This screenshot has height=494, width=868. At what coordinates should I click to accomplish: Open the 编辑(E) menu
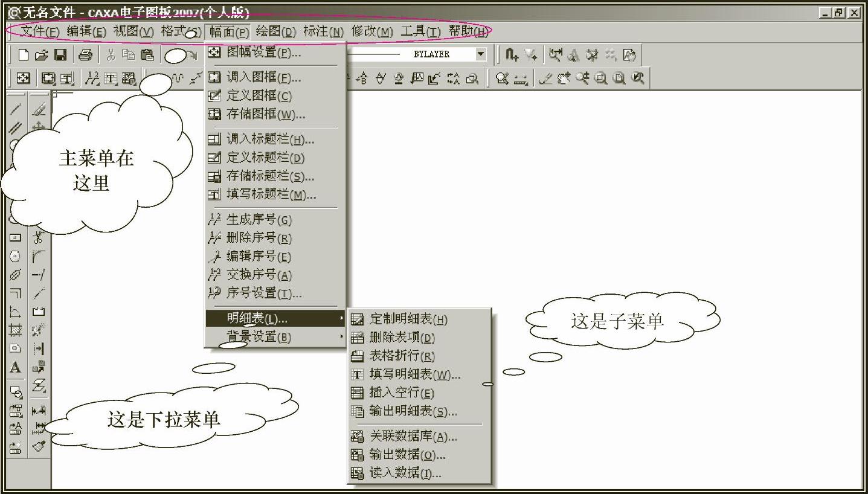(x=86, y=31)
